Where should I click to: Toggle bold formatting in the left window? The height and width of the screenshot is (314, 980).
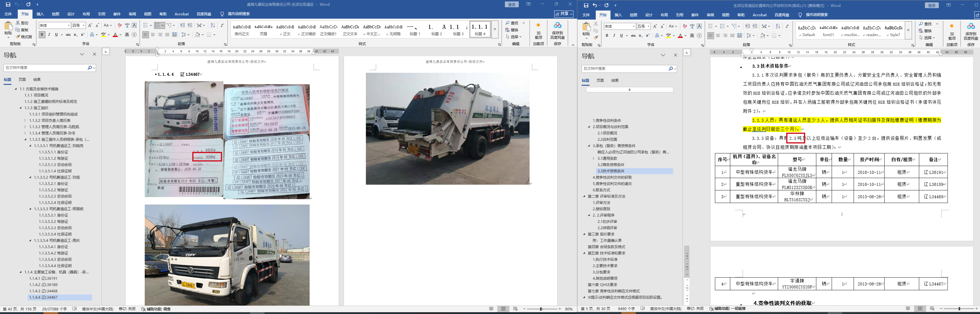click(x=42, y=35)
